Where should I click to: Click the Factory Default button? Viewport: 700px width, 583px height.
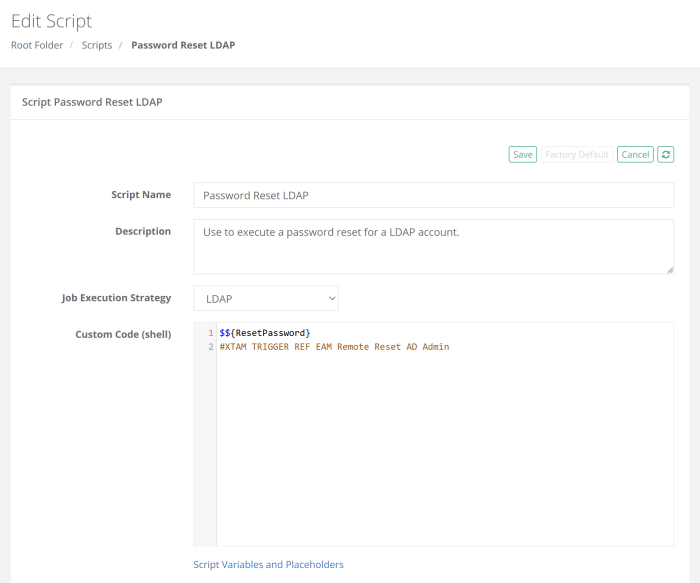pos(577,154)
